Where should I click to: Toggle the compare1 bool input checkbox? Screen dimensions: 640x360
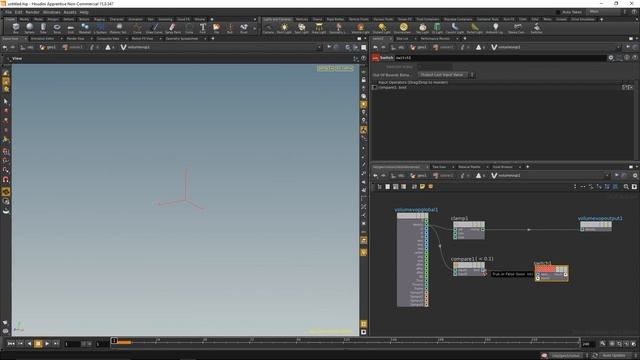374,87
